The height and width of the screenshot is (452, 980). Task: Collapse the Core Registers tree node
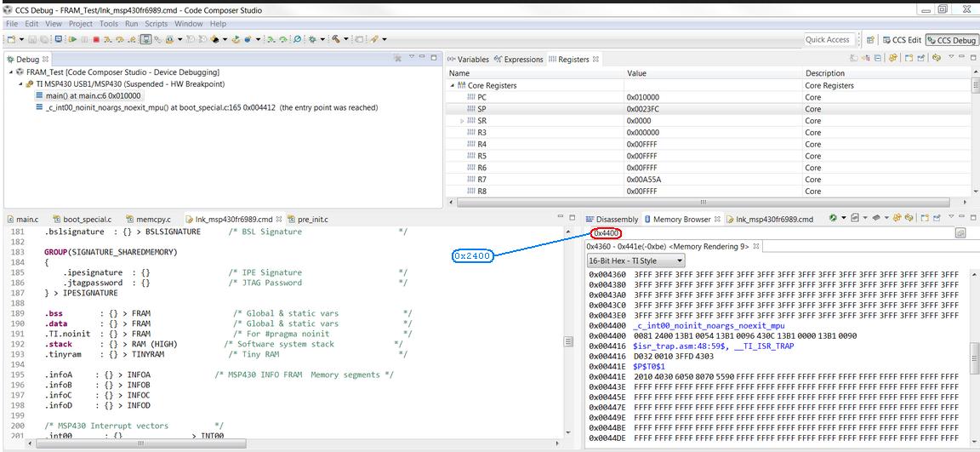pyautogui.click(x=453, y=86)
